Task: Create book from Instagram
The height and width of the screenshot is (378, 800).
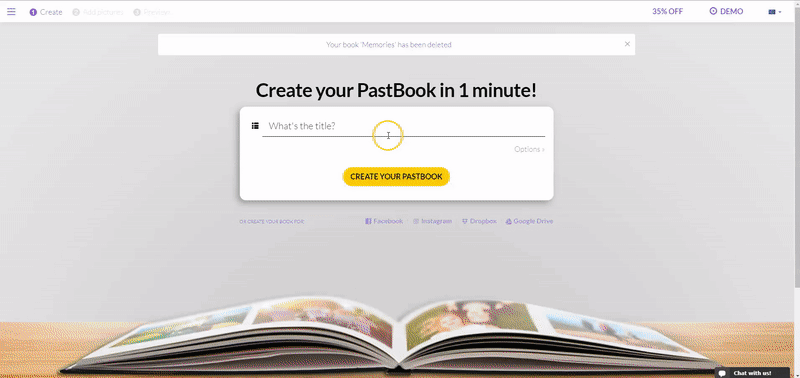Action: [433, 221]
